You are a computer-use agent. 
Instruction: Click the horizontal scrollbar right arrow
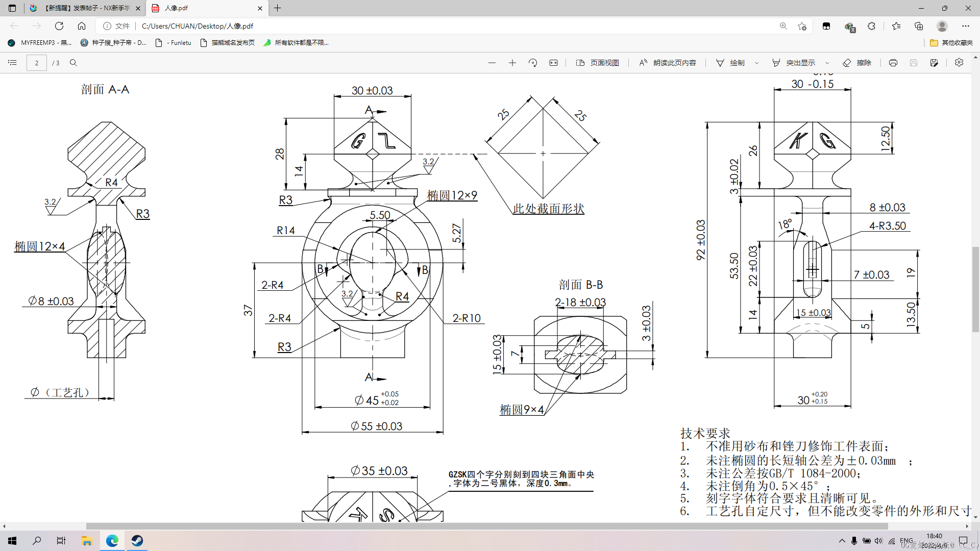tap(967, 526)
